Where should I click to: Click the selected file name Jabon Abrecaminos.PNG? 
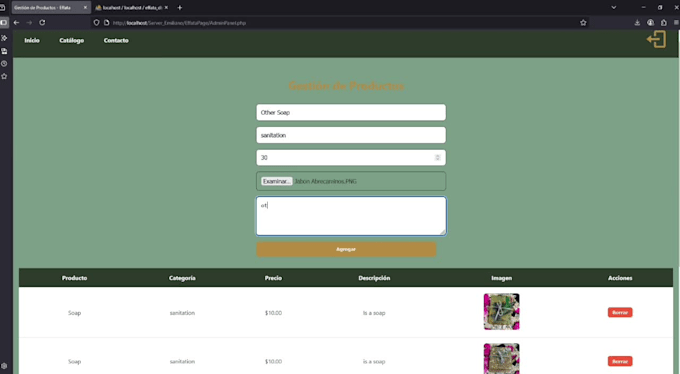[326, 181]
